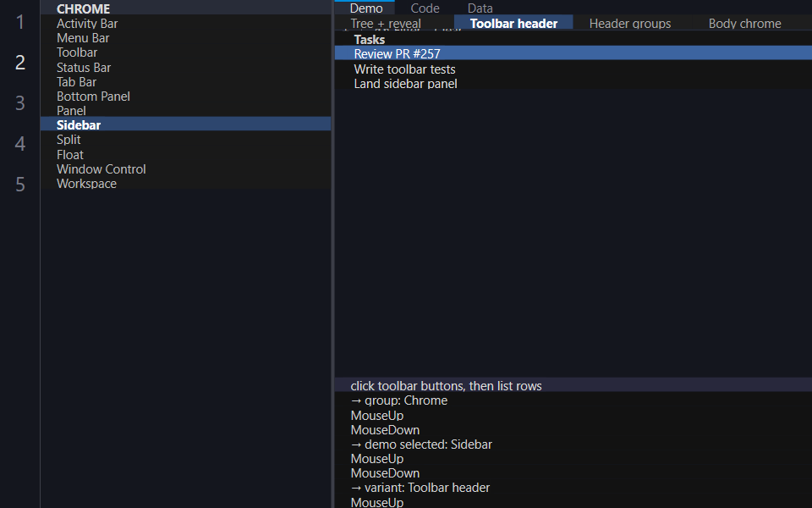Open the Status Bar demo
812x508 pixels.
click(185, 68)
